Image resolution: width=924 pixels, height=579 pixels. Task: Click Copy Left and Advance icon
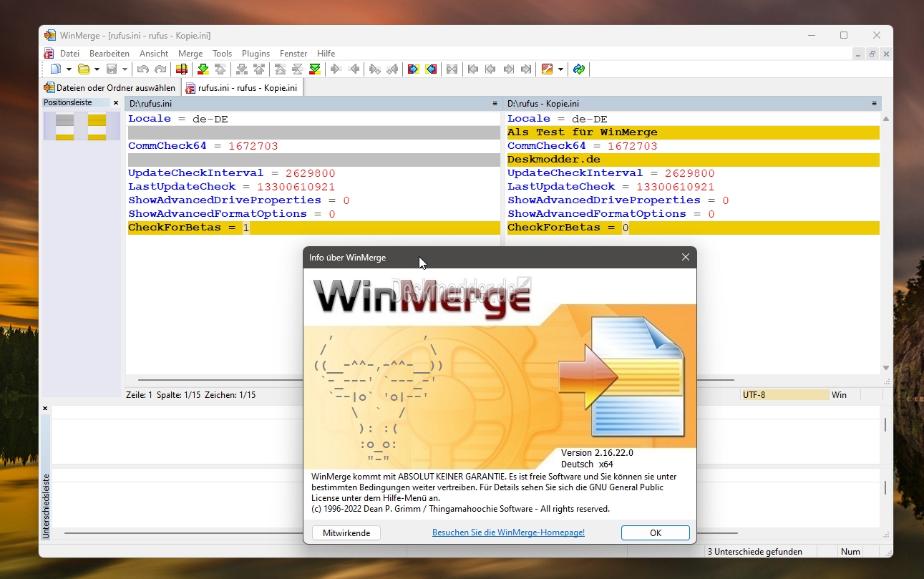click(x=392, y=69)
